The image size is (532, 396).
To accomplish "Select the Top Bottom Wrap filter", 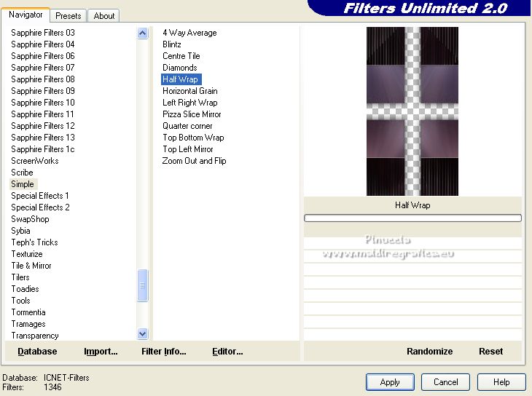I will point(193,138).
